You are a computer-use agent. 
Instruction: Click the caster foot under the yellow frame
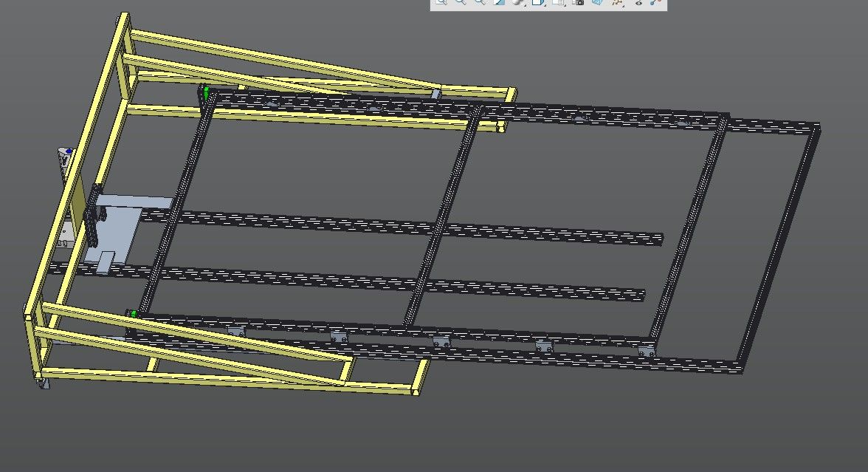tap(42, 383)
